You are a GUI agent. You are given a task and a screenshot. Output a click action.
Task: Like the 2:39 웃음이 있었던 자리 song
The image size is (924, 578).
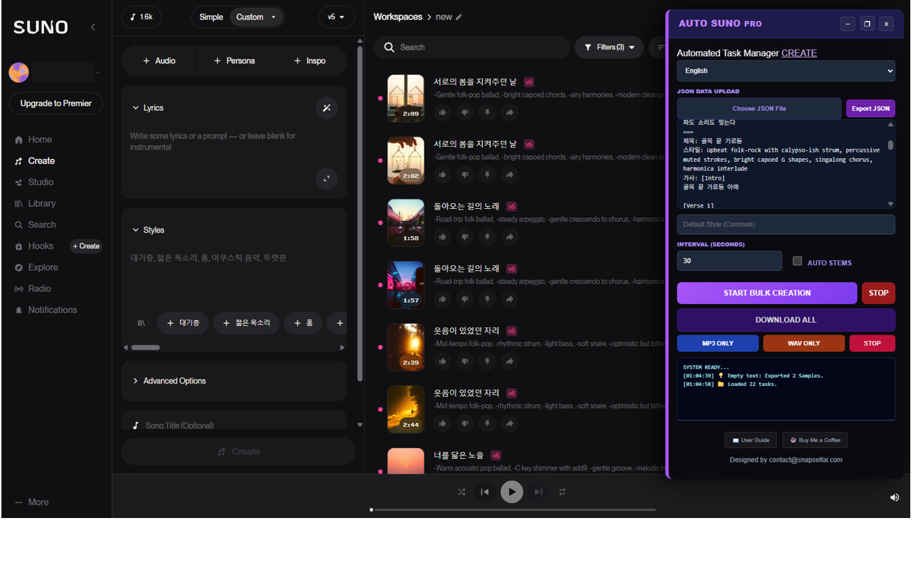coord(443,361)
